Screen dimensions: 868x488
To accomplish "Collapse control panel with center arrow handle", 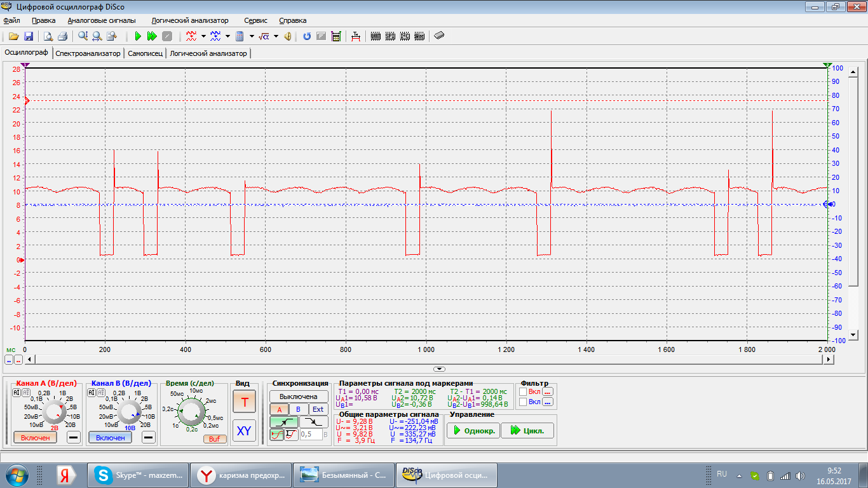I will (439, 369).
